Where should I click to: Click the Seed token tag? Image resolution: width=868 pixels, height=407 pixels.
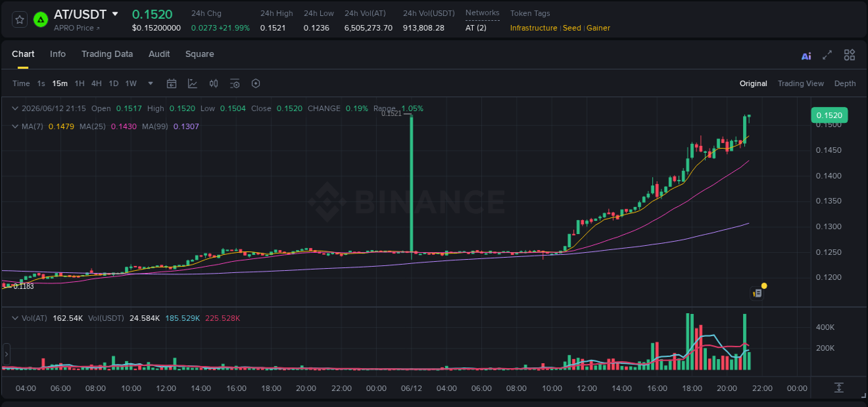pyautogui.click(x=571, y=28)
